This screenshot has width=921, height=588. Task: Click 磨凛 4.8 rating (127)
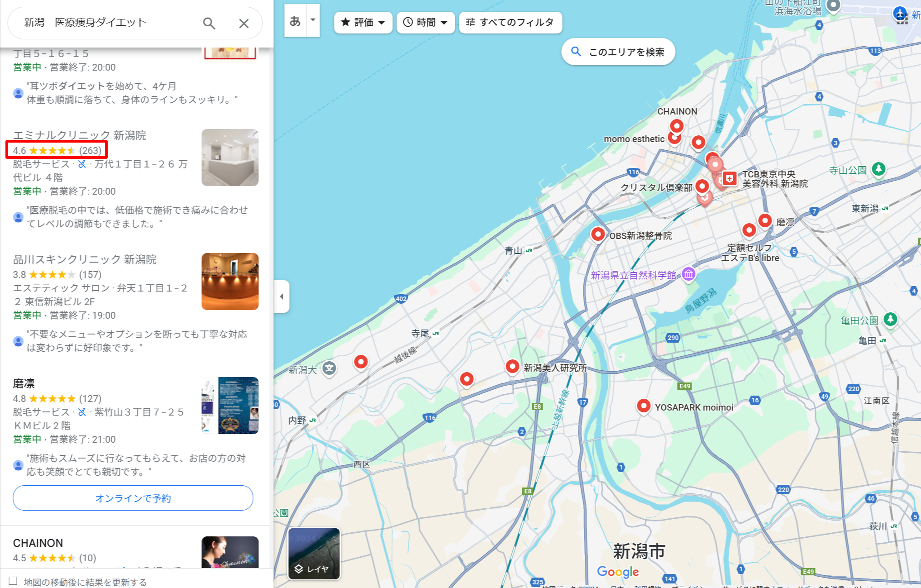tap(57, 398)
